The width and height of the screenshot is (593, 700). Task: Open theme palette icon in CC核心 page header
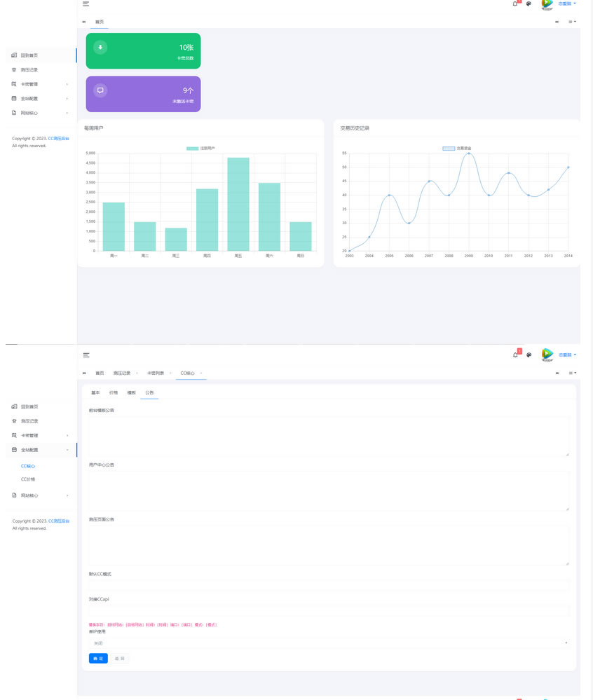coord(529,355)
